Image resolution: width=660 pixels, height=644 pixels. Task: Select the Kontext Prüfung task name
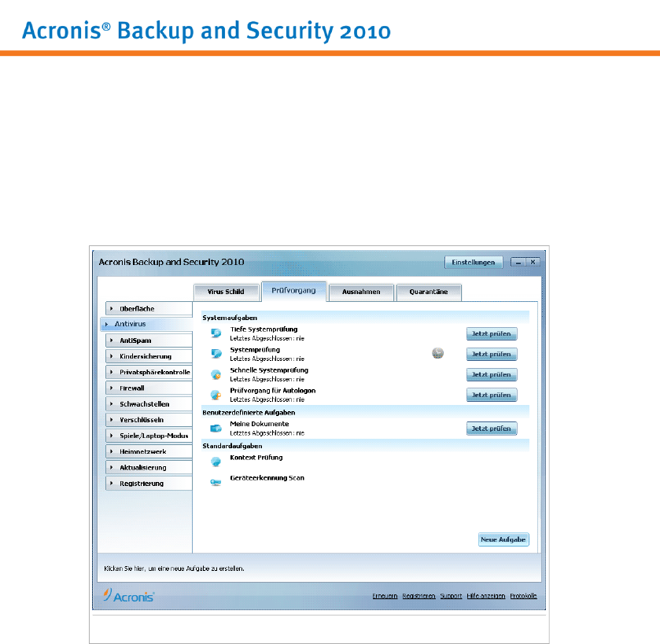[256, 458]
